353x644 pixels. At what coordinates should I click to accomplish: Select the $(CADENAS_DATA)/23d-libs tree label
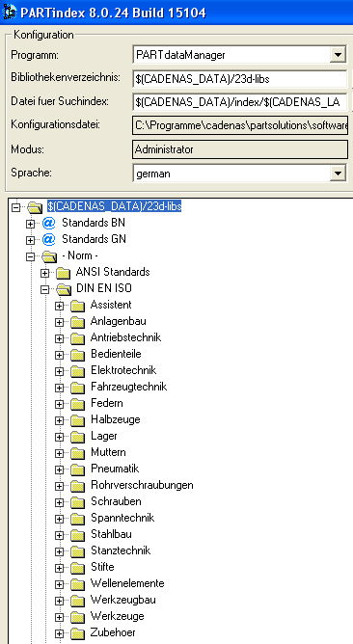pyautogui.click(x=114, y=206)
